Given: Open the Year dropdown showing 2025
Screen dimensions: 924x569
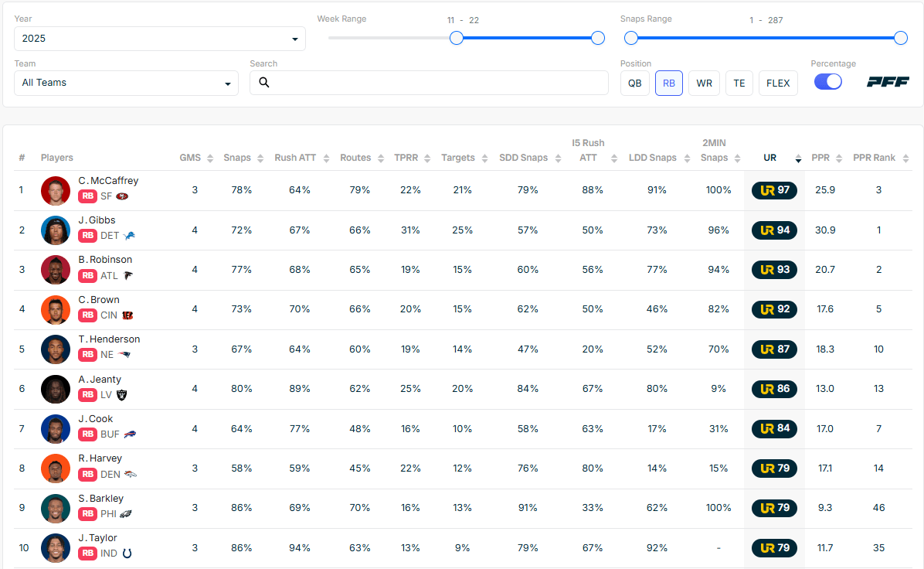Looking at the screenshot, I should [160, 39].
